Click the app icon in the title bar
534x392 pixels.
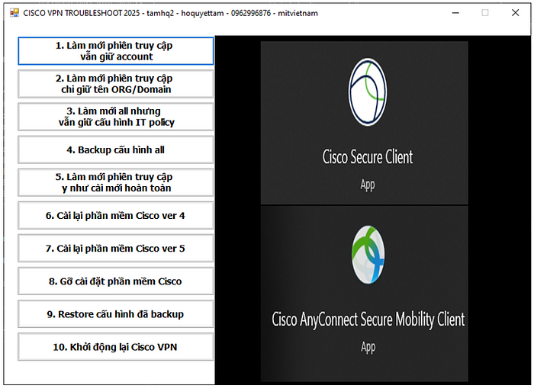click(14, 13)
